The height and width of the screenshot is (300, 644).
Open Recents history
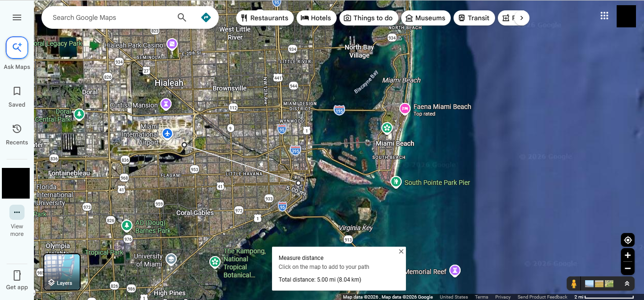17,129
